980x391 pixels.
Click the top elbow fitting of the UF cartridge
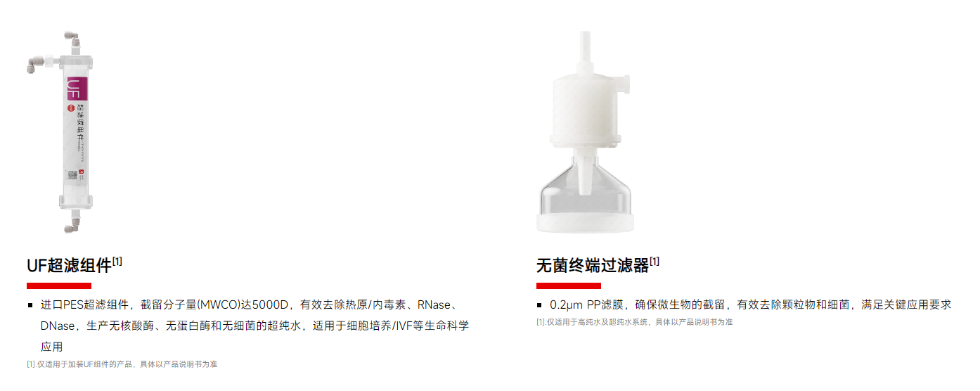click(71, 37)
